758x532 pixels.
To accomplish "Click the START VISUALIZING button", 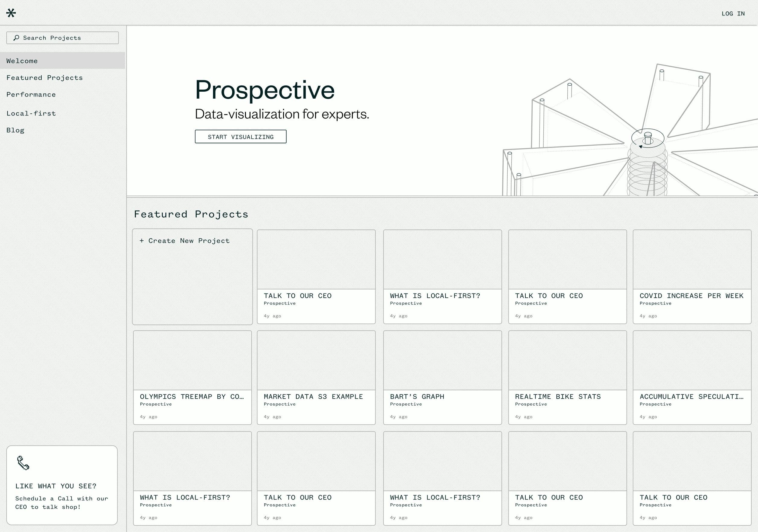I will [x=240, y=137].
